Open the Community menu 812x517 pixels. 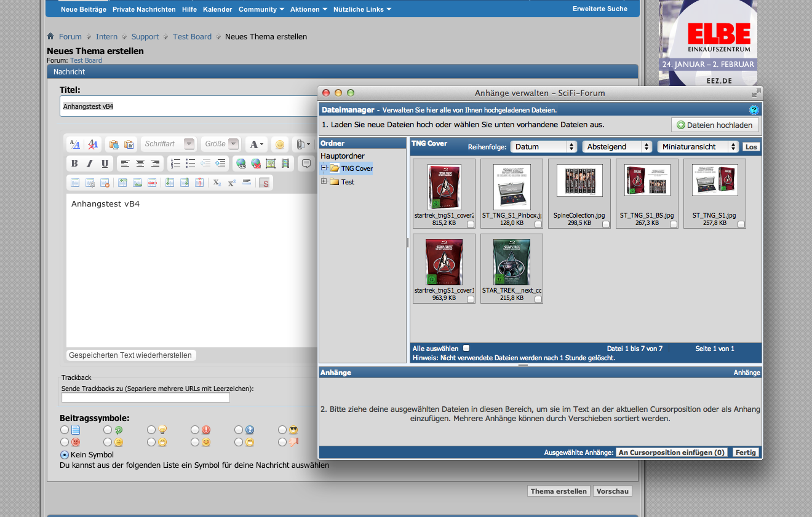point(261,9)
